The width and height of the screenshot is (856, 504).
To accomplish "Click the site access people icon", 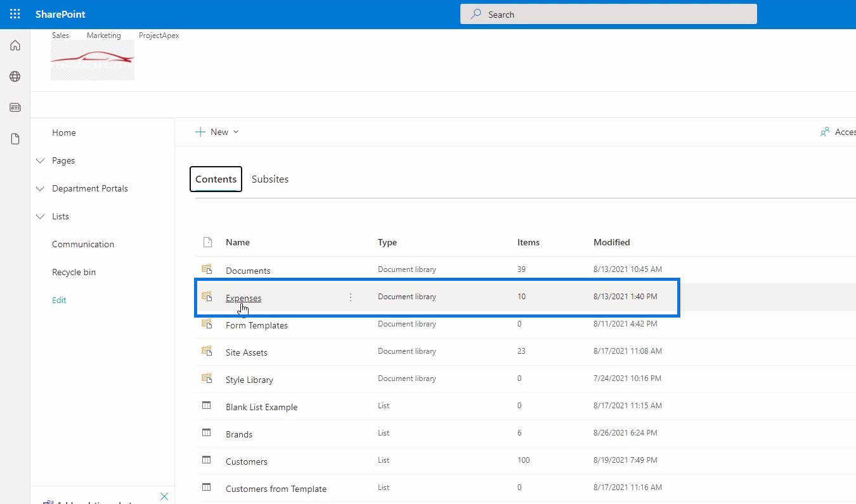I will click(x=825, y=132).
